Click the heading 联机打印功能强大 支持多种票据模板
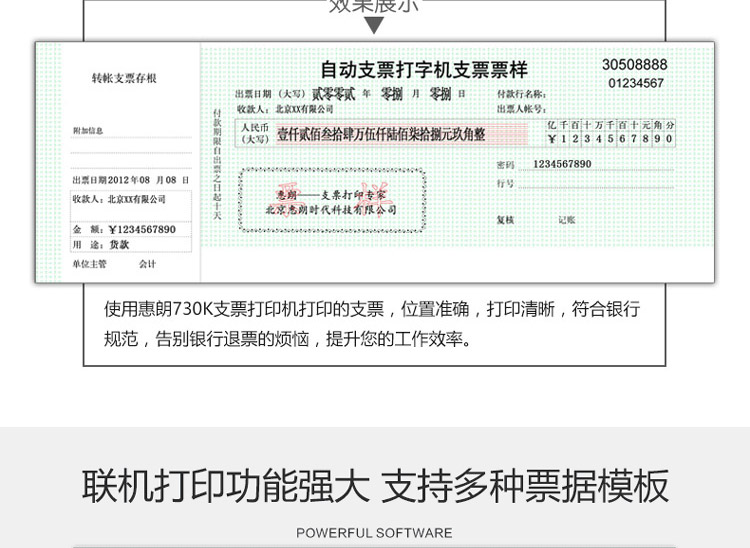Image resolution: width=750 pixels, height=548 pixels. tap(375, 486)
